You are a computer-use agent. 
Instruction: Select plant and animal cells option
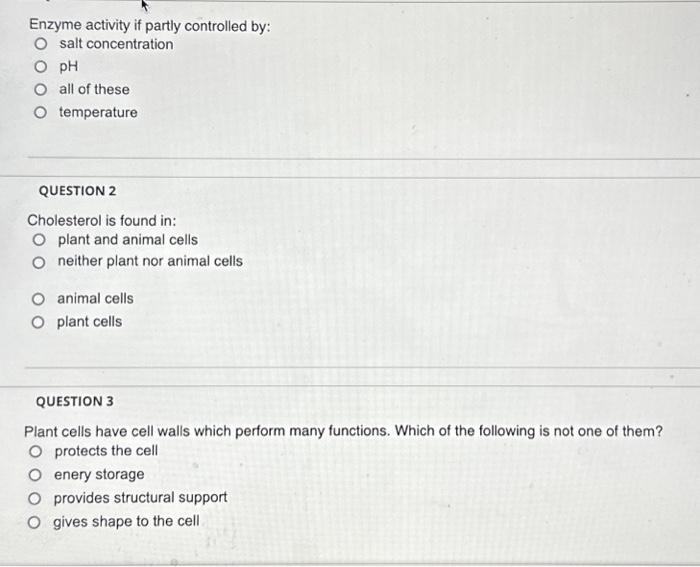[x=39, y=240]
